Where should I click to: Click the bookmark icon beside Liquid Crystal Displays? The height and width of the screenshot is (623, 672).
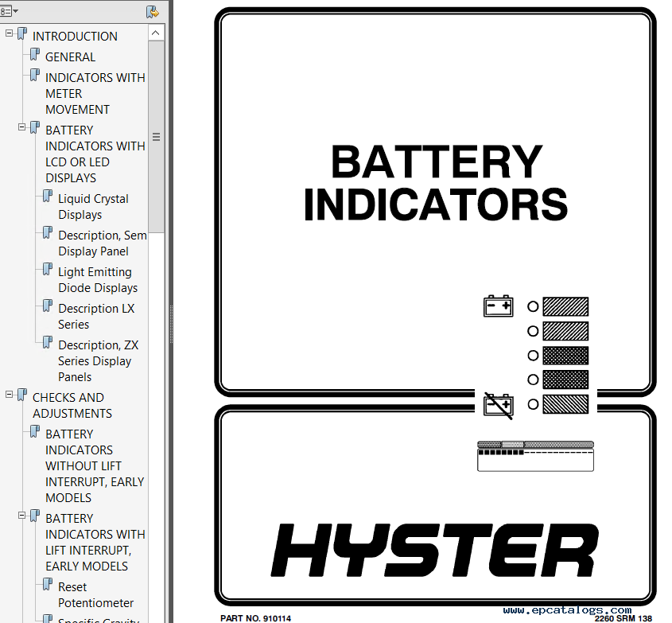pos(48,197)
